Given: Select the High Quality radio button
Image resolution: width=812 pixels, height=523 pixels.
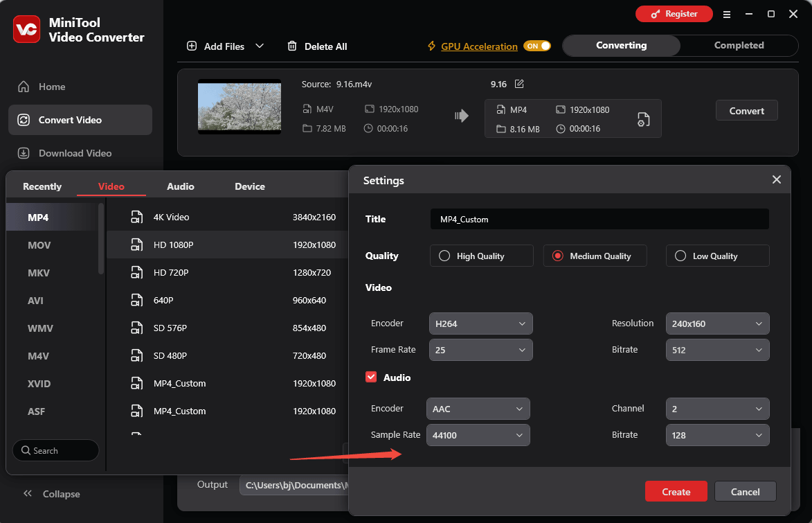Looking at the screenshot, I should 444,256.
